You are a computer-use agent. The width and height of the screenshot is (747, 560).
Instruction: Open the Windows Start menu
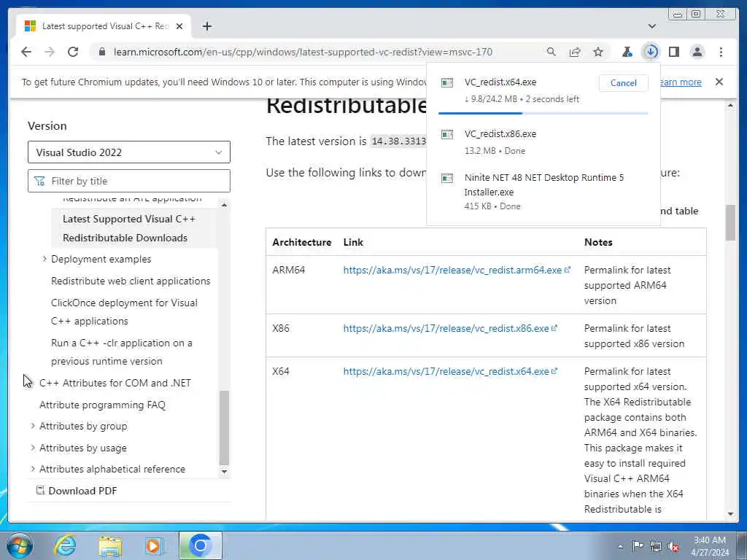click(19, 545)
